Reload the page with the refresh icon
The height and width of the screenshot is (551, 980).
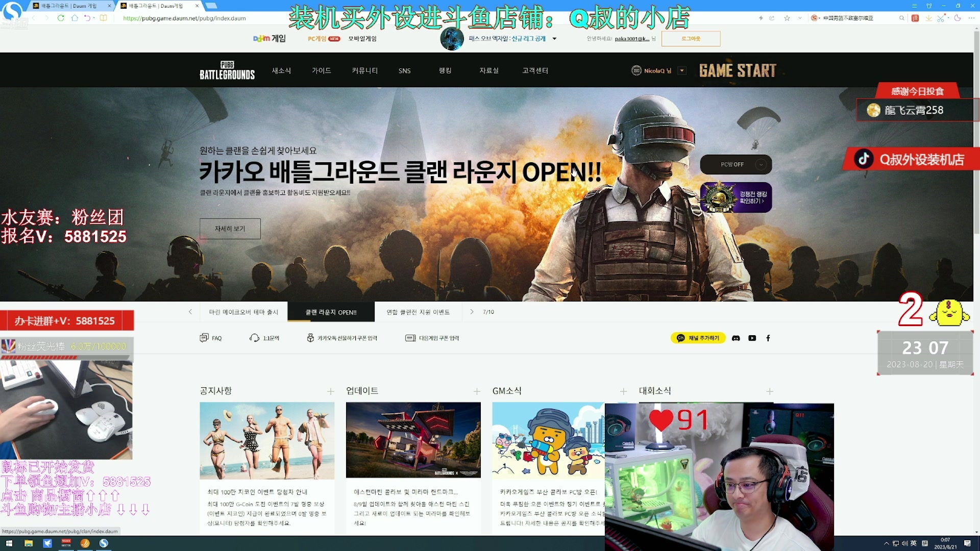click(61, 18)
